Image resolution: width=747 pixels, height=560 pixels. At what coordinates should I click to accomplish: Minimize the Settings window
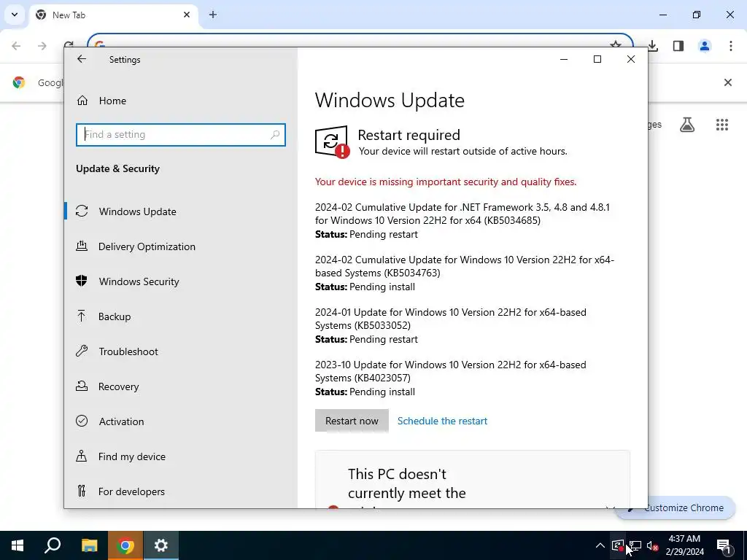564,59
